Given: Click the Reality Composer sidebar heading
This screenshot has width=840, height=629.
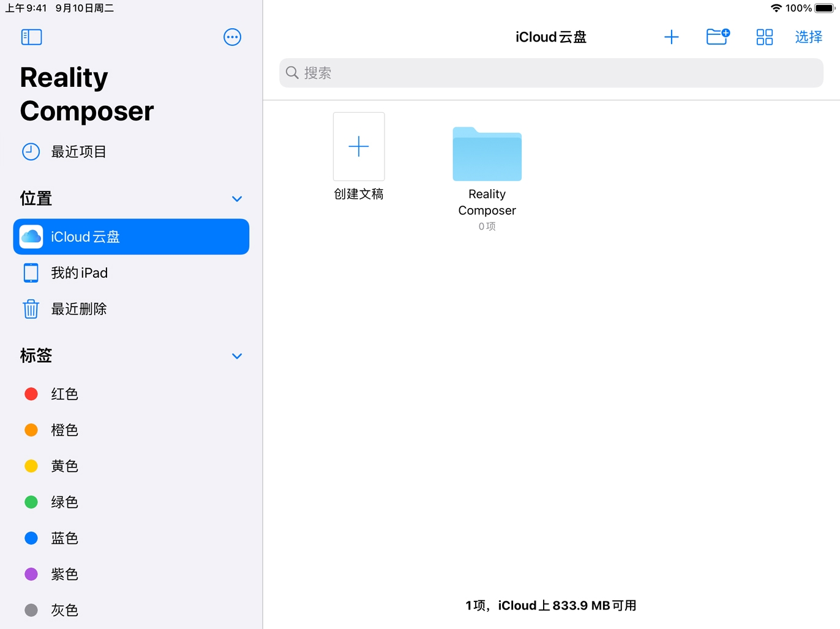Looking at the screenshot, I should (87, 94).
